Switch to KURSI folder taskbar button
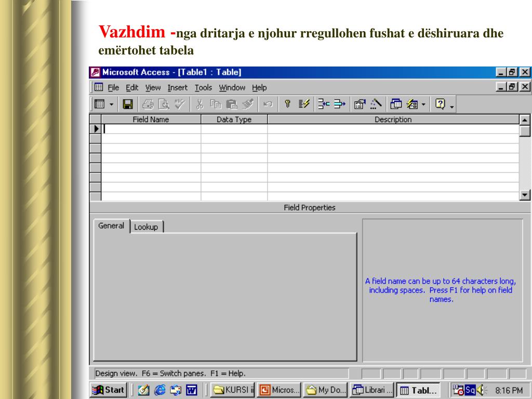The width and height of the screenshot is (532, 399). pyautogui.click(x=233, y=390)
